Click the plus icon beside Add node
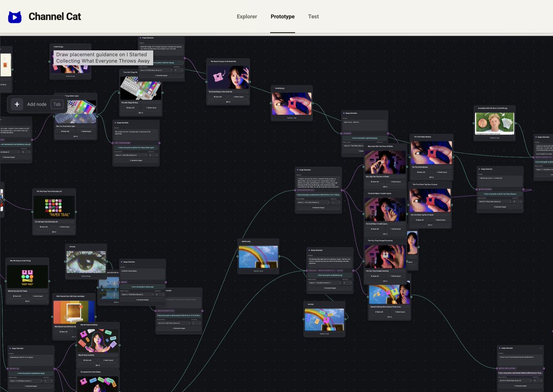Viewport: 553px width, 392px height. [x=17, y=104]
